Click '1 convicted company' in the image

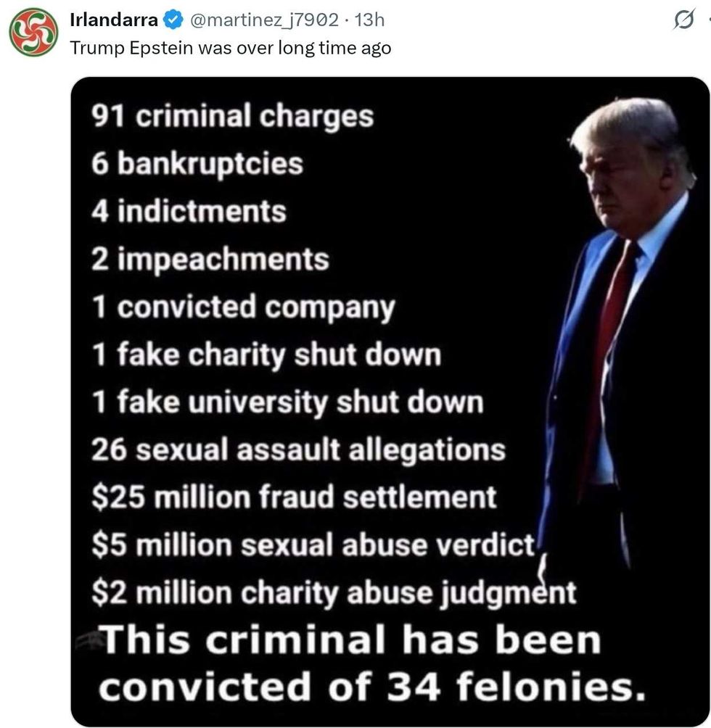[243, 307]
